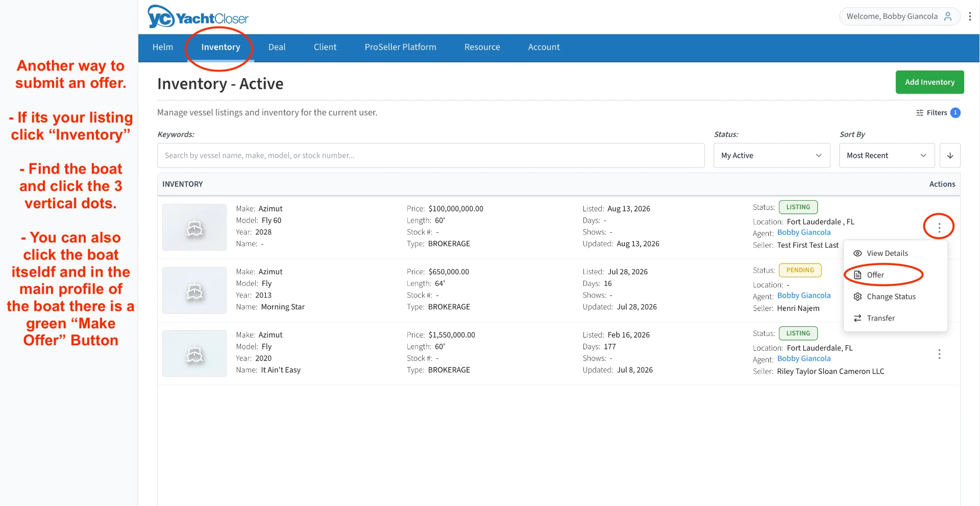Click the It Ain't Easy boat thumbnail

click(x=194, y=353)
